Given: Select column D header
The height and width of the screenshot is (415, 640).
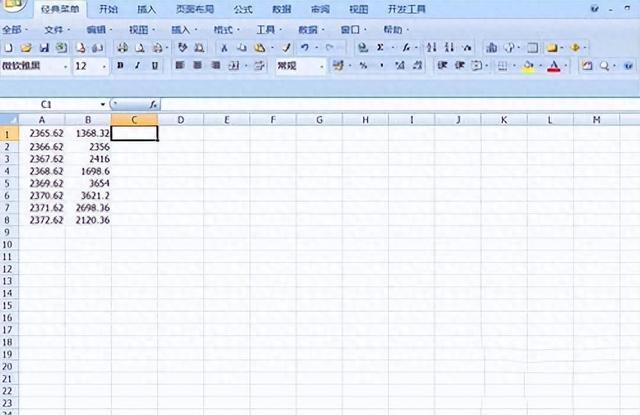Looking at the screenshot, I should point(180,120).
